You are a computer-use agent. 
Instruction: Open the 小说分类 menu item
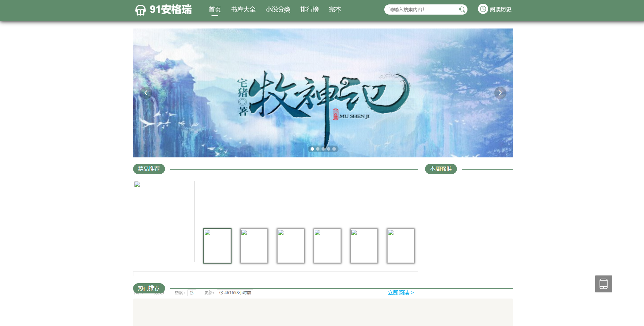click(278, 9)
